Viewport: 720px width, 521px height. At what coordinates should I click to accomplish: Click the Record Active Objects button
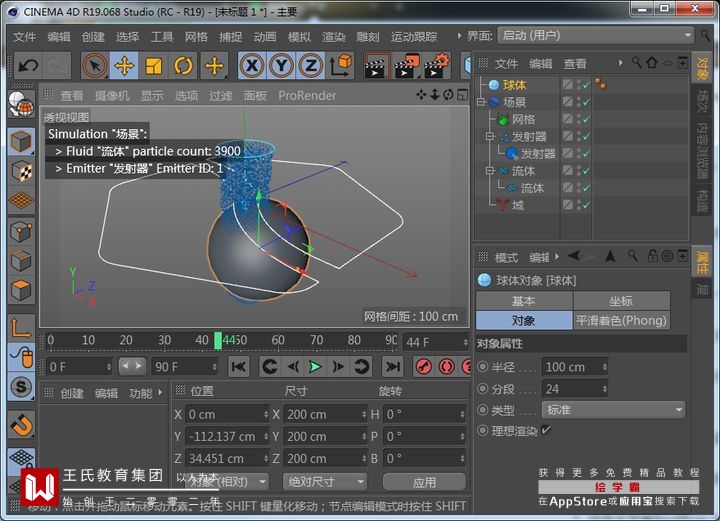click(x=423, y=366)
